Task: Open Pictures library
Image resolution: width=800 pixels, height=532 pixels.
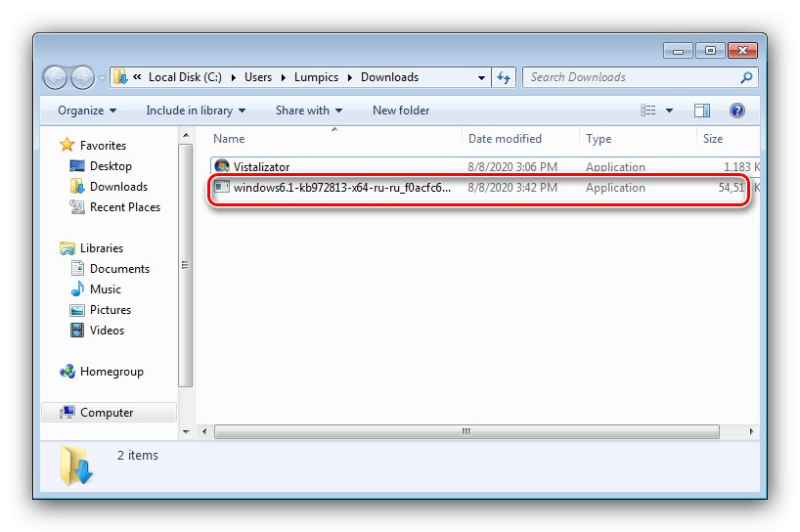Action: pyautogui.click(x=111, y=310)
